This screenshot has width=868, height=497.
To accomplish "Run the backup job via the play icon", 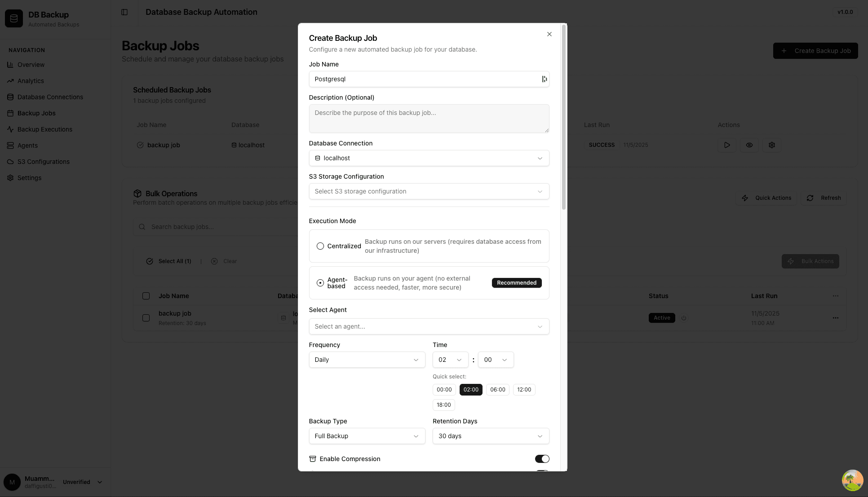I will click(726, 145).
